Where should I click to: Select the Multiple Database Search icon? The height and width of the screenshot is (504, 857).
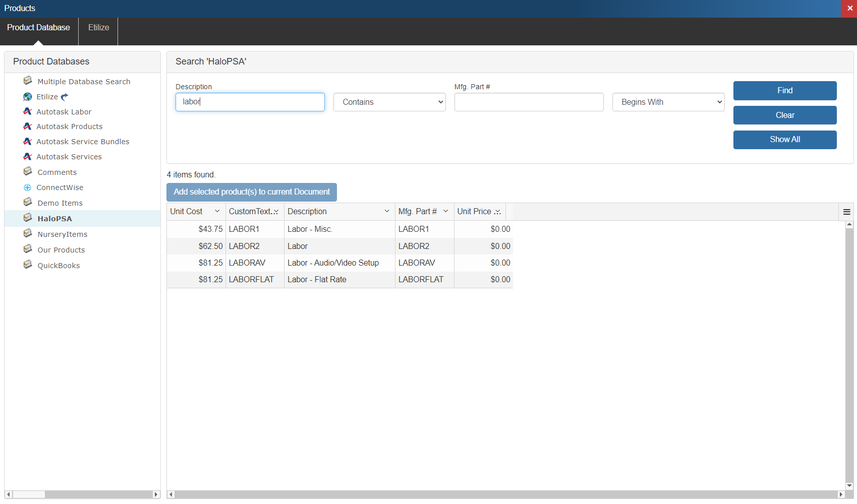tap(27, 80)
